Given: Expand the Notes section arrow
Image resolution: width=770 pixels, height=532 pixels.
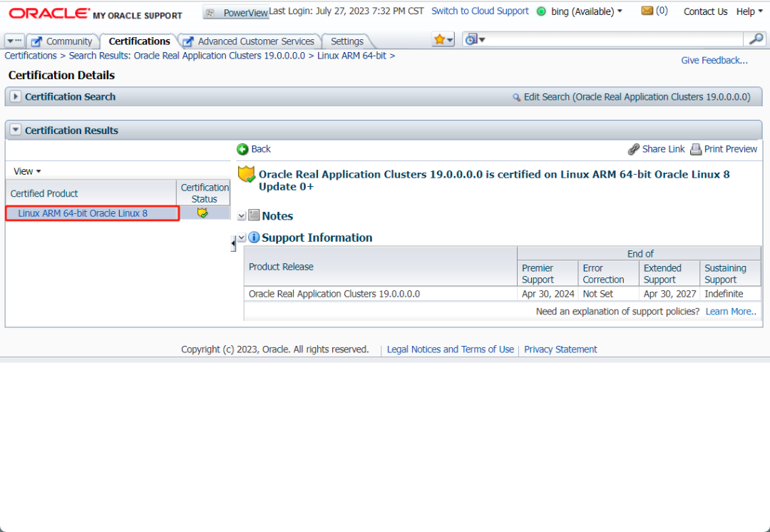Looking at the screenshot, I should (241, 215).
